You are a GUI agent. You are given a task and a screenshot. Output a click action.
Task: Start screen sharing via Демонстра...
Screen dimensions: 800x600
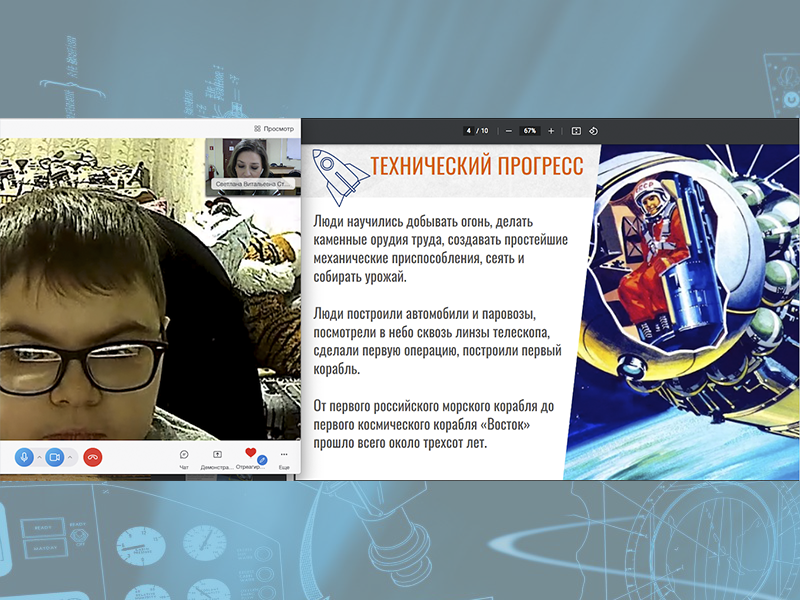pos(217,459)
